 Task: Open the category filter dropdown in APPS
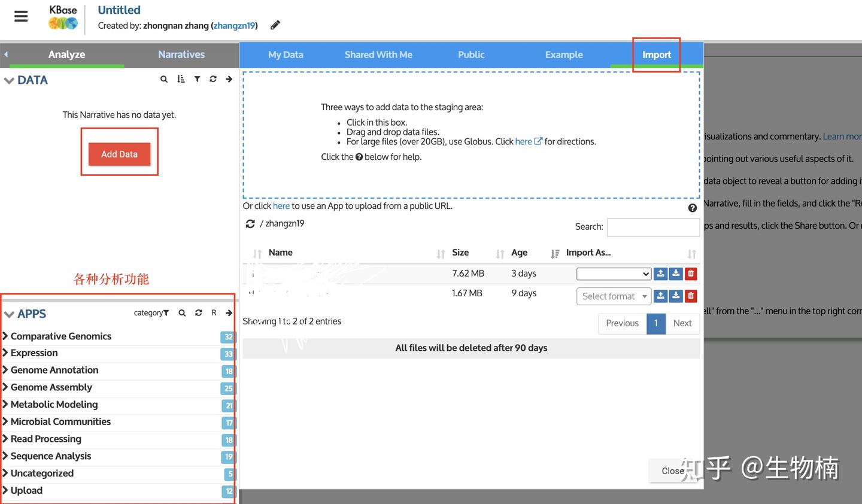pyautogui.click(x=151, y=312)
